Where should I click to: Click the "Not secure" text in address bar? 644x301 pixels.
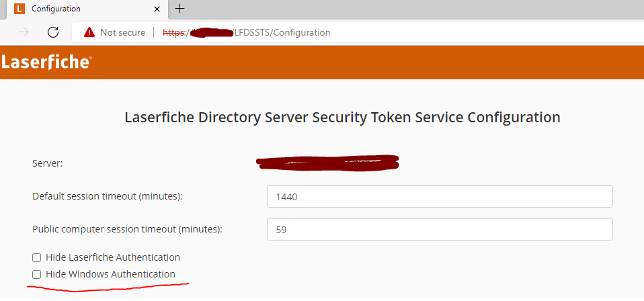point(122,32)
